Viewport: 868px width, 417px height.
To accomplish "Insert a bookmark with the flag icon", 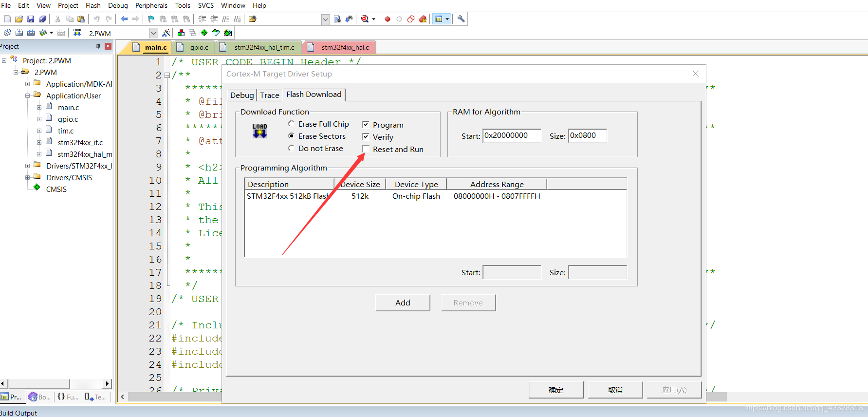I will coord(151,19).
